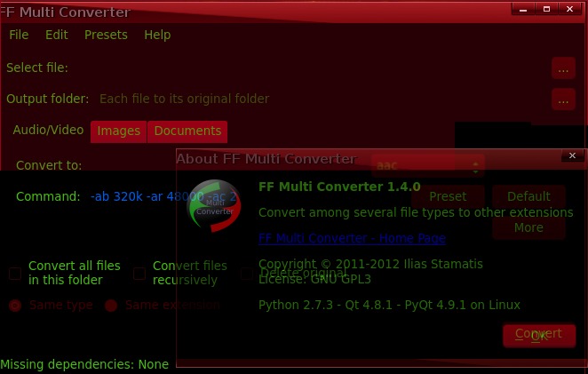
Task: Browse for a file using the Select file button
Action: pos(563,68)
